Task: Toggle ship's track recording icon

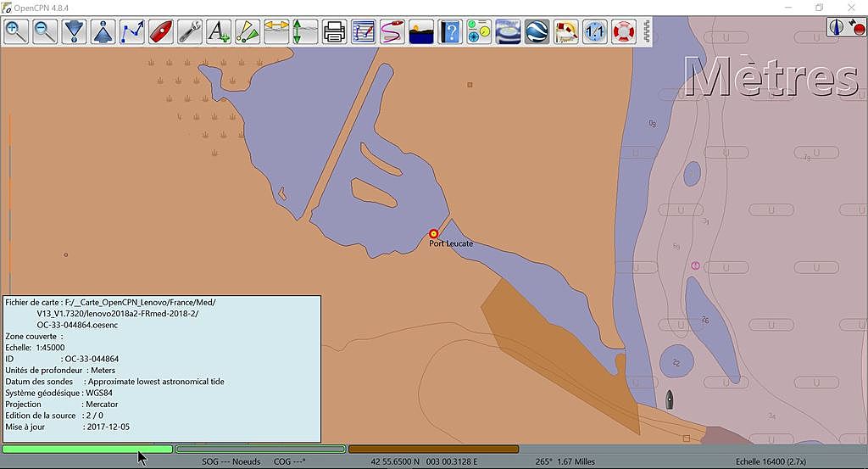Action: tap(392, 31)
